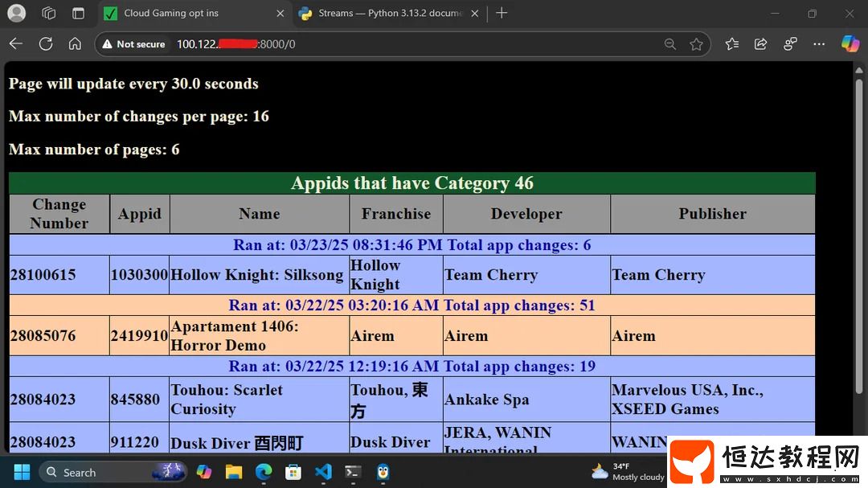Close the Cloud Gaming opt ins tab
The image size is (868, 488).
point(280,14)
